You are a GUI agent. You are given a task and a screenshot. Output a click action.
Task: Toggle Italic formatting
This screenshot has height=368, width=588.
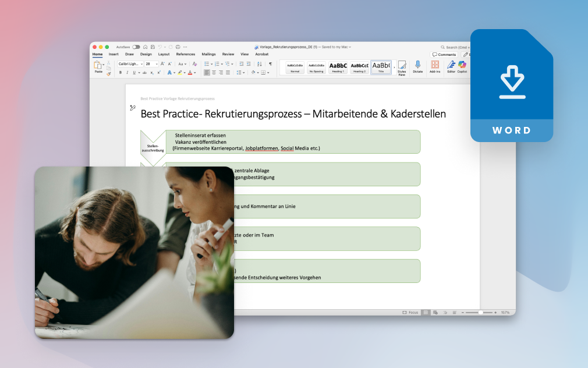pos(127,73)
